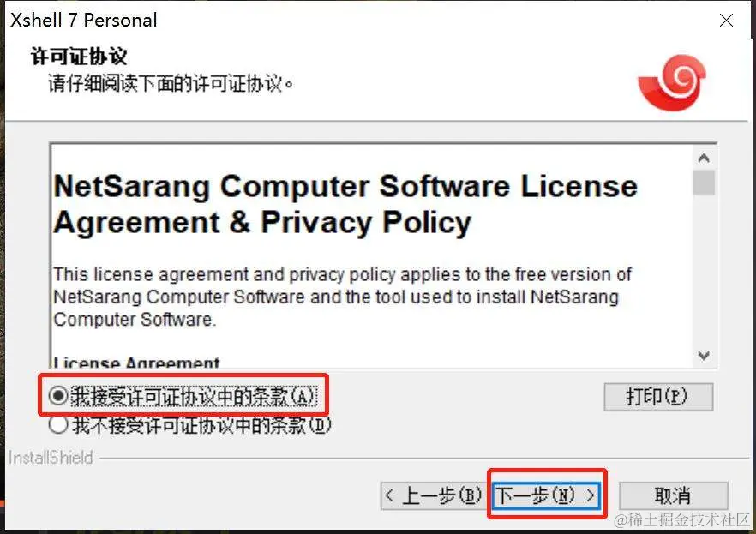The image size is (756, 534).
Task: Click the partially visible License Agreement subheading
Action: tap(136, 362)
